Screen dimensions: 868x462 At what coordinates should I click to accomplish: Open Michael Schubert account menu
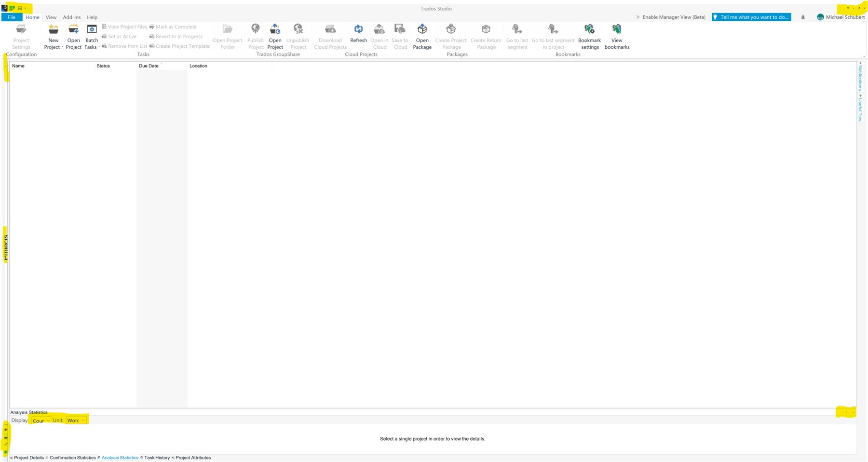pyautogui.click(x=841, y=17)
